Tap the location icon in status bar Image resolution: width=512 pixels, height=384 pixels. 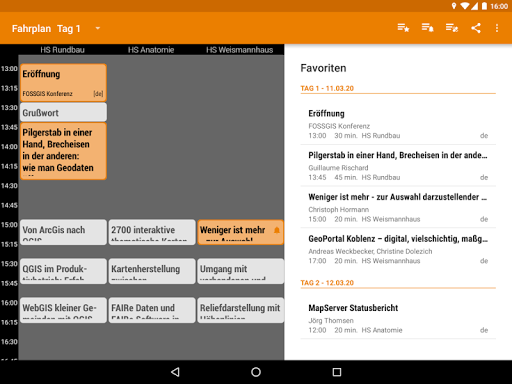(x=454, y=6)
